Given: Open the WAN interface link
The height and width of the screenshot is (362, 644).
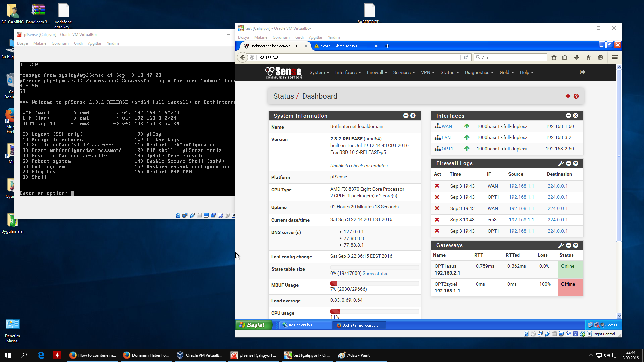Looking at the screenshot, I should point(447,126).
